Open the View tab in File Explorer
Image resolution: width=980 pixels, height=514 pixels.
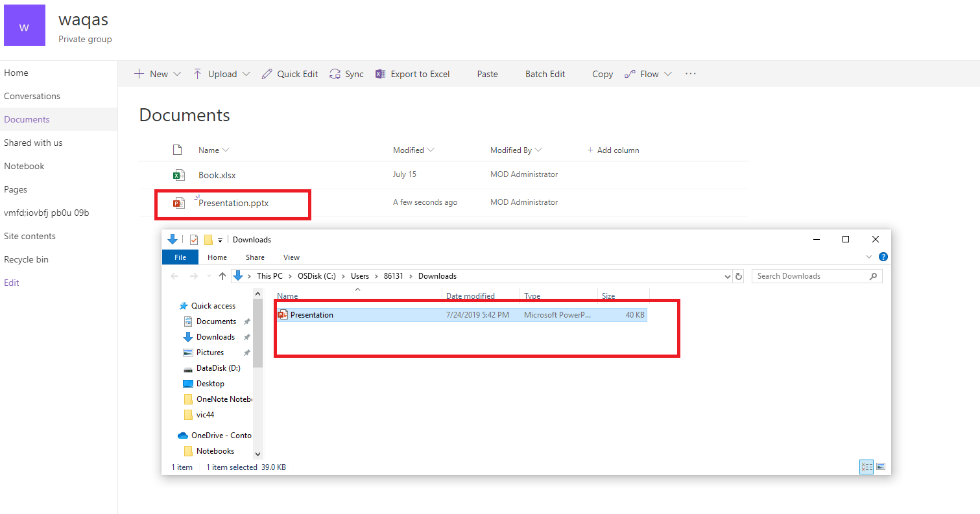(291, 257)
